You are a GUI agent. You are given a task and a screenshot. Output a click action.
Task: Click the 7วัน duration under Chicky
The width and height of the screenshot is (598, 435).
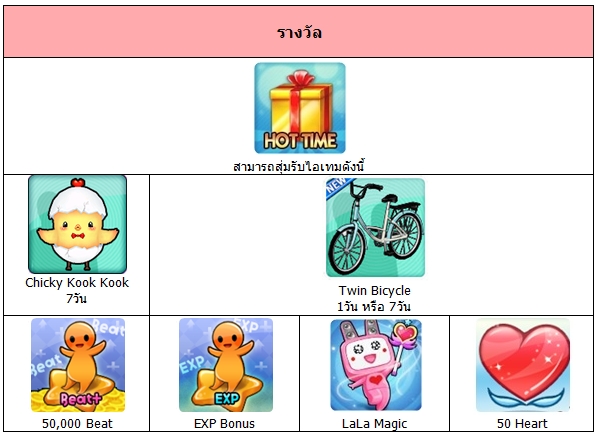[x=76, y=298]
